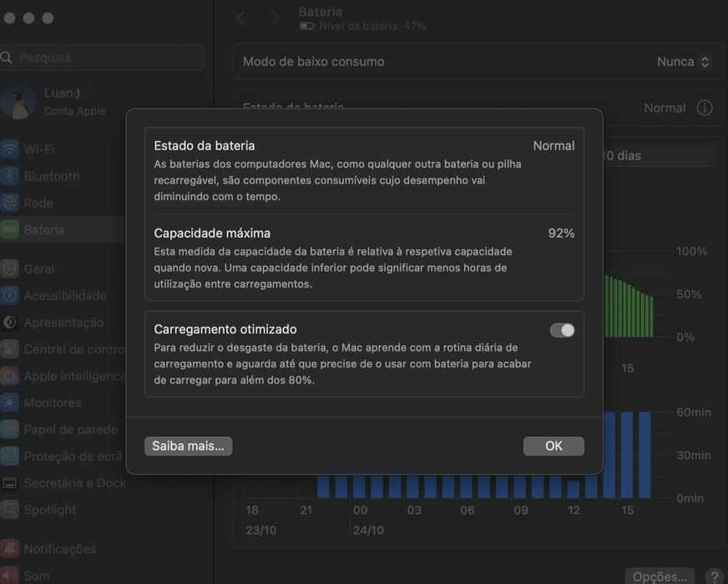This screenshot has height=584, width=728.
Task: Select the Rede sidebar item
Action: [27, 203]
